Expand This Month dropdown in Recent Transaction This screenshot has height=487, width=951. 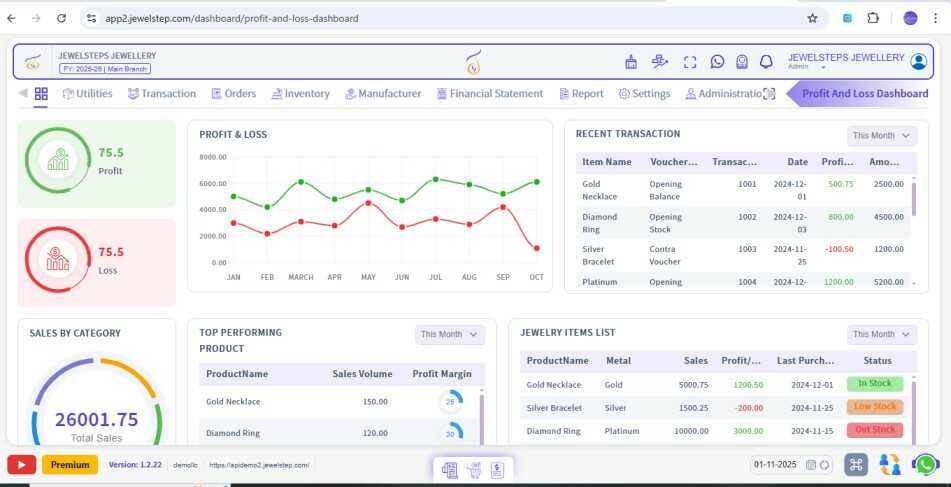(x=882, y=136)
